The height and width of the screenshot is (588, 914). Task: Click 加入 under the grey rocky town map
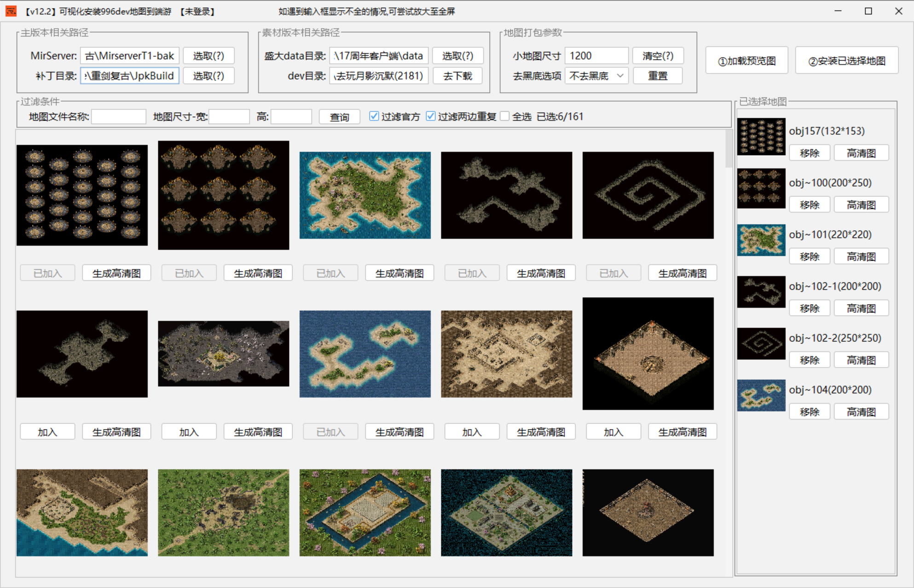[x=189, y=432]
